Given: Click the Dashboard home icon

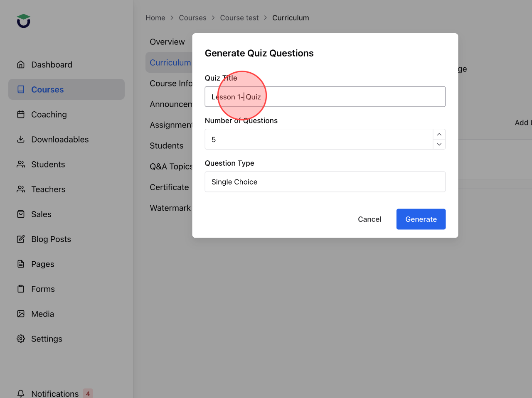Looking at the screenshot, I should (21, 64).
